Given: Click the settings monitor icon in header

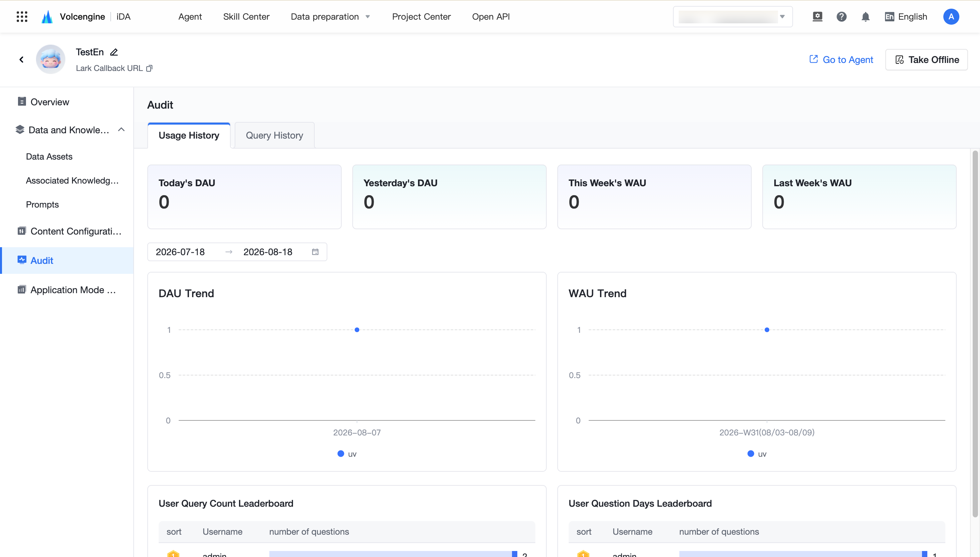Looking at the screenshot, I should tap(817, 16).
